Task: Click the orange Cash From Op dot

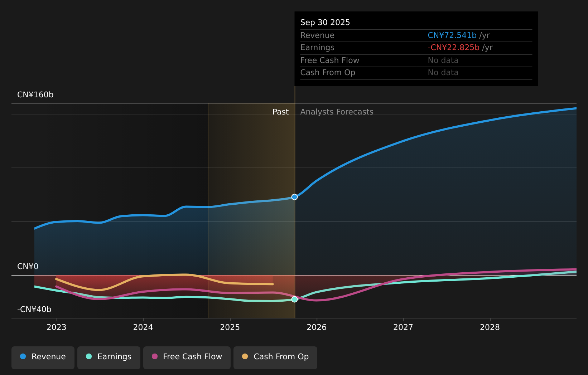Action: (245, 356)
